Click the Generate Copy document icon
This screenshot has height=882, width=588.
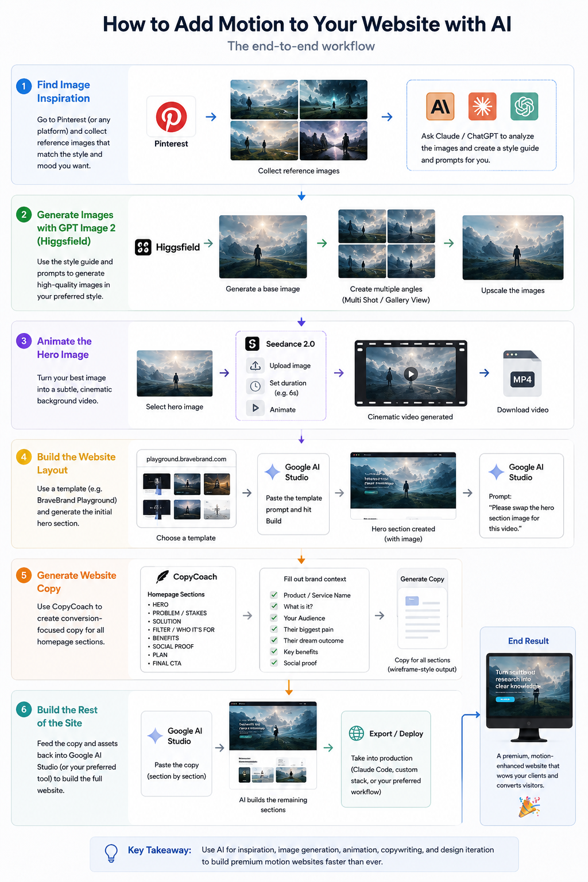point(423,618)
